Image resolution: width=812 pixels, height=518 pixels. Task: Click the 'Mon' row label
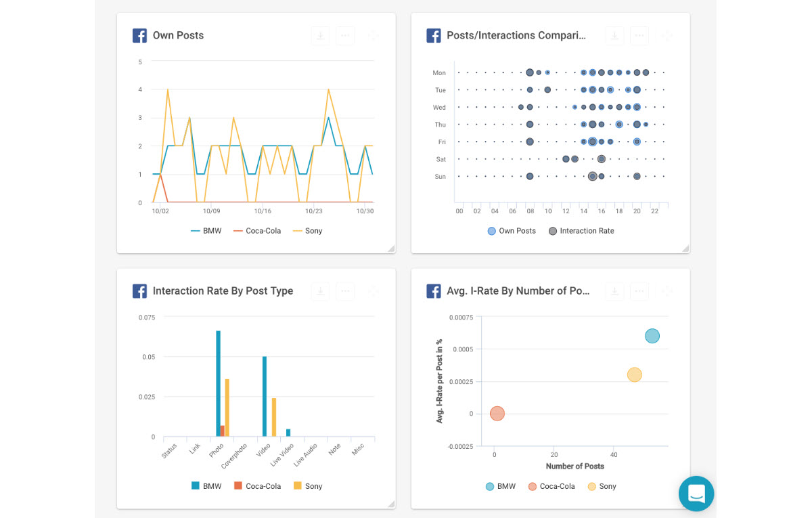point(440,72)
